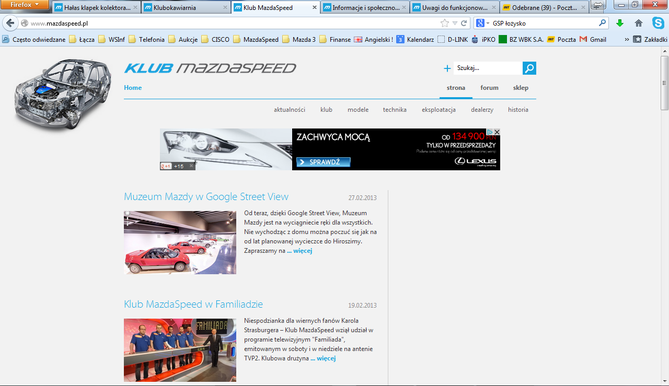Click the SPRAWDŹ button in Lexus ad
Viewport: 669px width, 386px height.
323,162
